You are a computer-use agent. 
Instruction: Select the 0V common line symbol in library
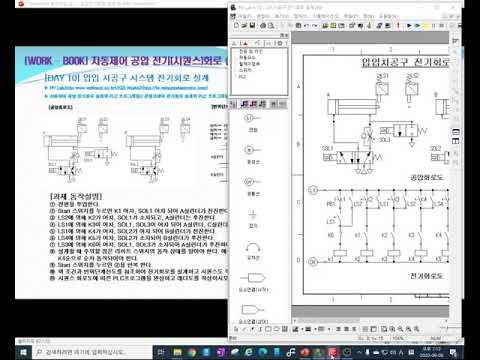pyautogui.click(x=252, y=182)
